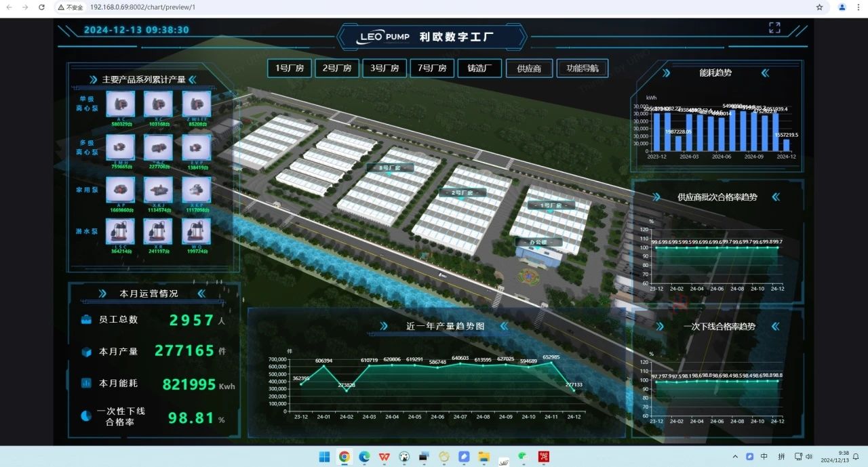Open the AP household pump image
The height and width of the screenshot is (467, 868).
pyautogui.click(x=120, y=190)
